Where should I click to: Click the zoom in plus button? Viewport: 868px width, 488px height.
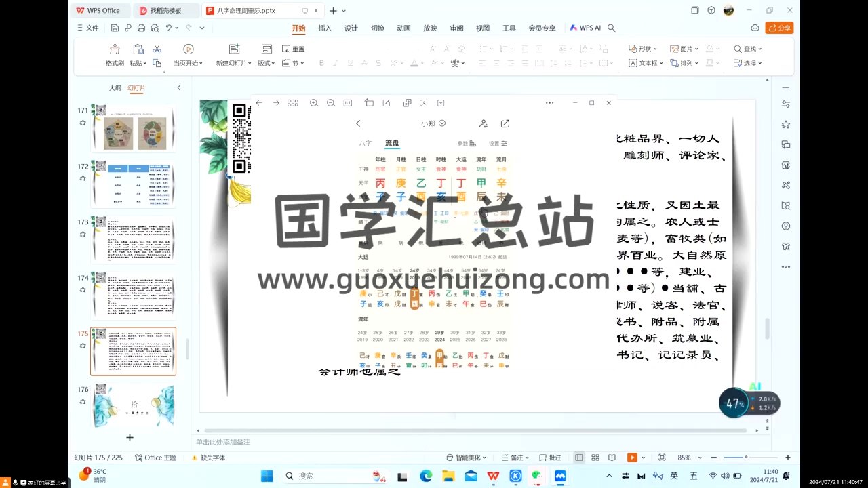pos(787,457)
